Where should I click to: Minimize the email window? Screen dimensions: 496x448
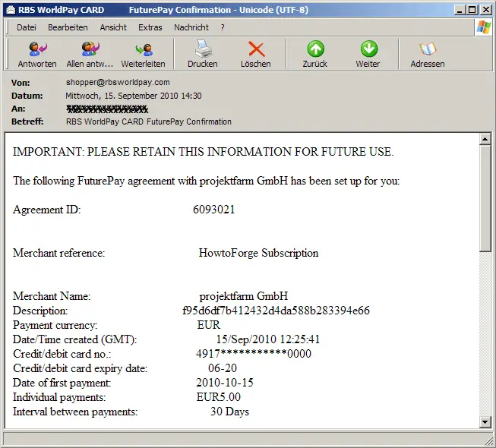click(x=460, y=10)
